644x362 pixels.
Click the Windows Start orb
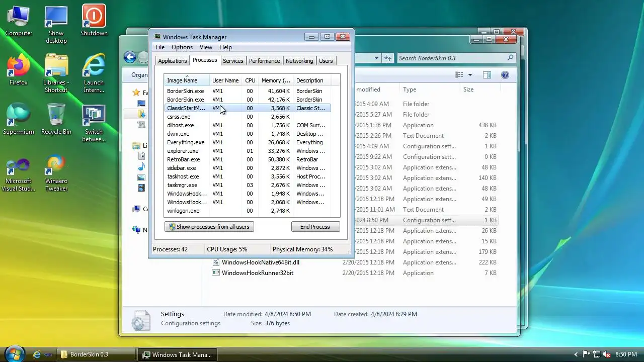tap(15, 354)
